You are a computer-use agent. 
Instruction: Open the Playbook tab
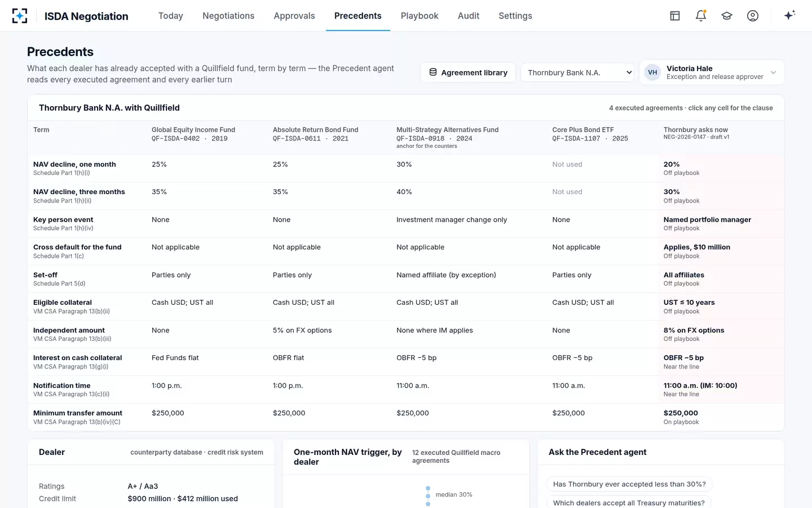point(420,16)
